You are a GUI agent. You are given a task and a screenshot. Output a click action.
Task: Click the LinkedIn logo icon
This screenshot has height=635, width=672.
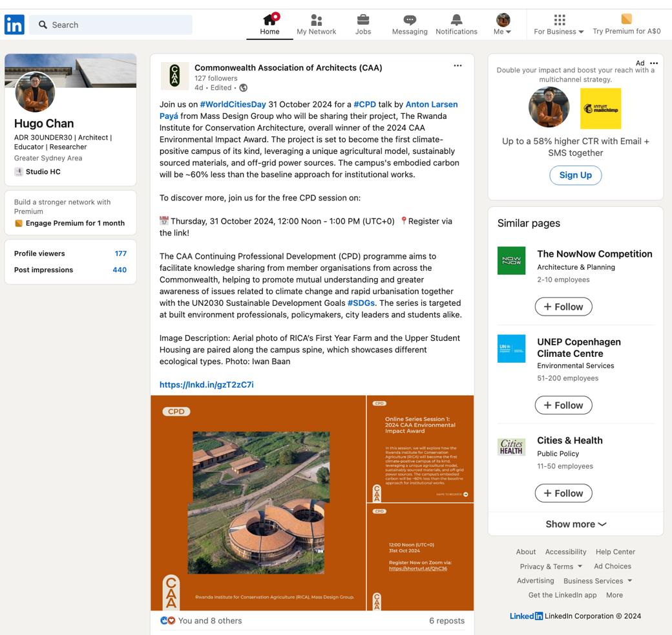[14, 25]
